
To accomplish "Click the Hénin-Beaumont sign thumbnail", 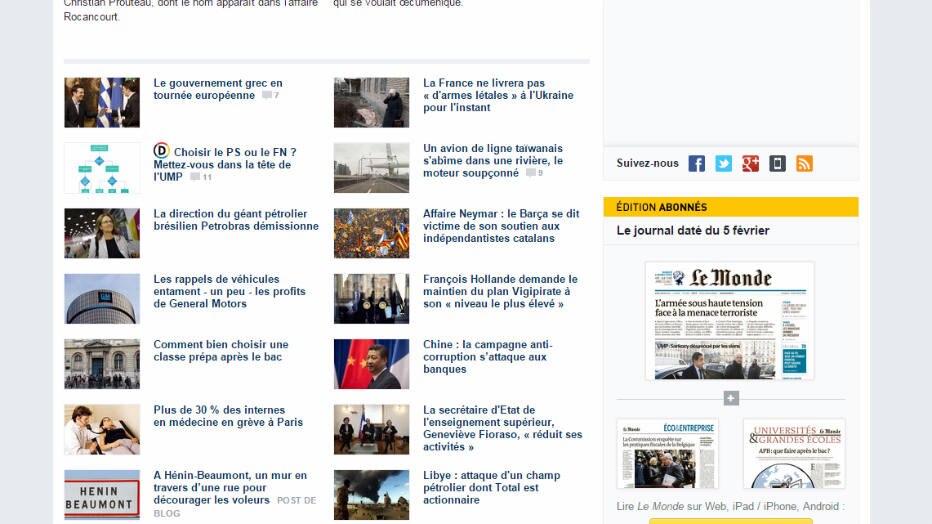I will click(x=102, y=495).
